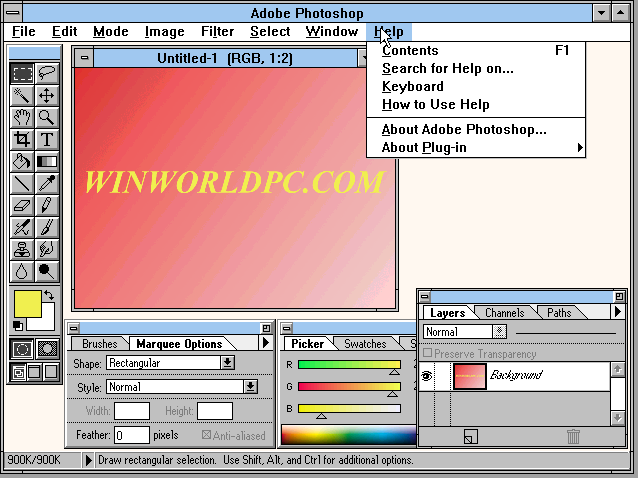Open the layer blend mode Normal dropdown
638x478 pixels.
click(500, 332)
